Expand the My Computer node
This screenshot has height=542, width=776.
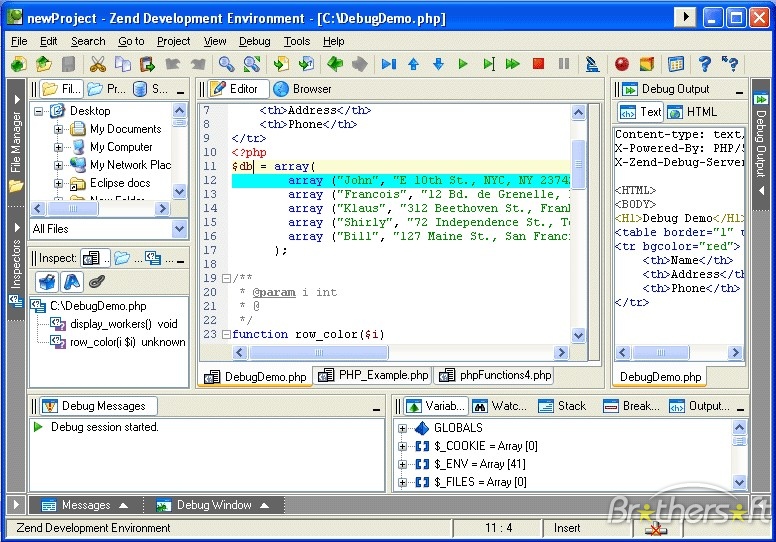[x=58, y=148]
